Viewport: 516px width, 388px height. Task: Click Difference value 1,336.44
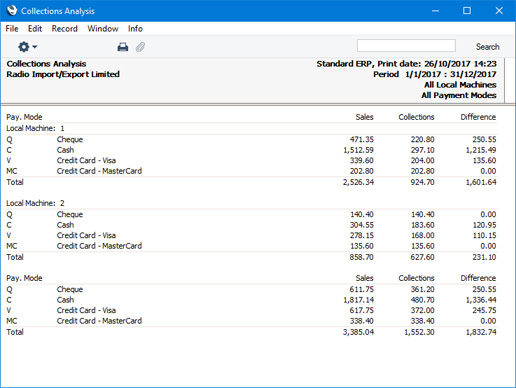click(x=481, y=300)
